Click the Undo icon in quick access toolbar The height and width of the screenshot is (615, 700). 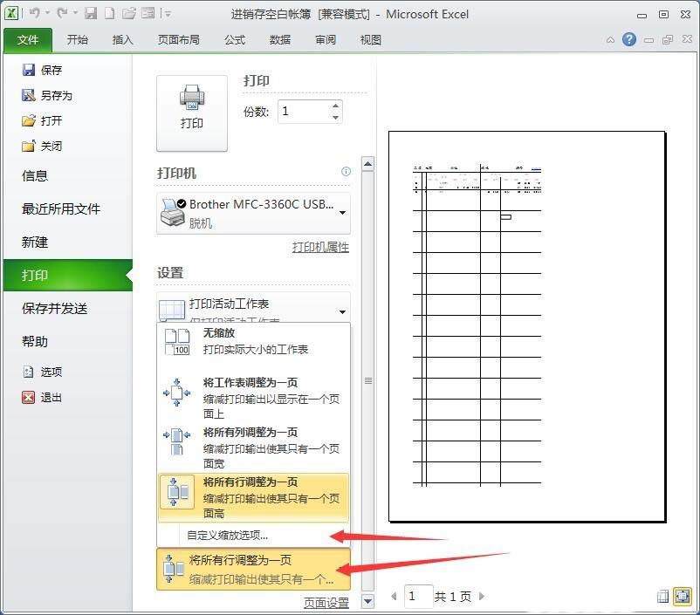click(34, 13)
